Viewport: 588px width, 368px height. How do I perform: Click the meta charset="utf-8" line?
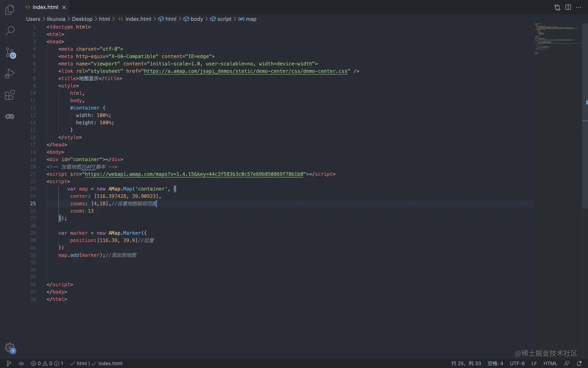91,49
